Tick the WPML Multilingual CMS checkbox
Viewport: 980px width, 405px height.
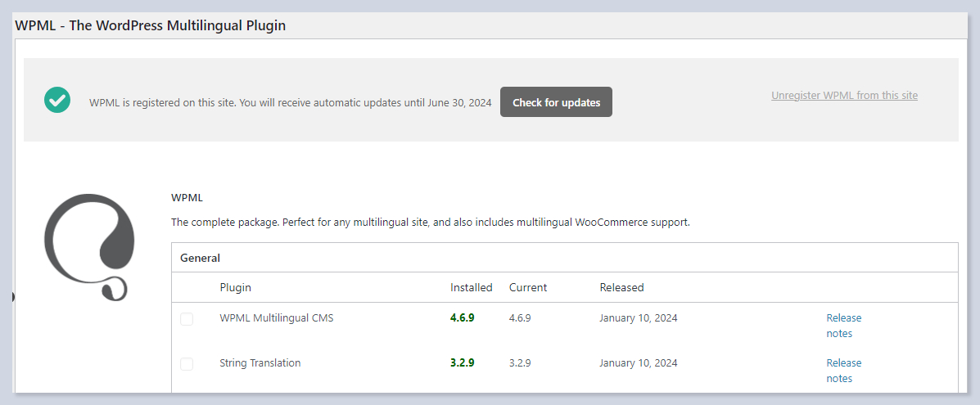[187, 319]
